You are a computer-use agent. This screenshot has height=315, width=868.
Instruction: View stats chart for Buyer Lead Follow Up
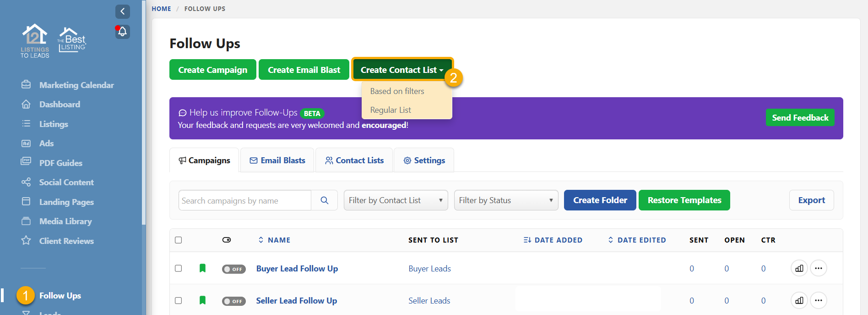coord(799,268)
